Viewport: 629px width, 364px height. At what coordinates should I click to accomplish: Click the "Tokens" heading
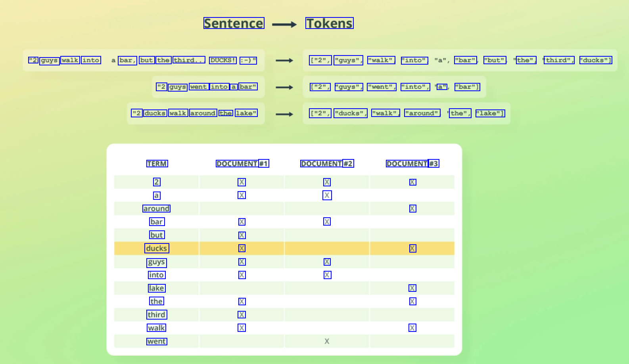[329, 23]
